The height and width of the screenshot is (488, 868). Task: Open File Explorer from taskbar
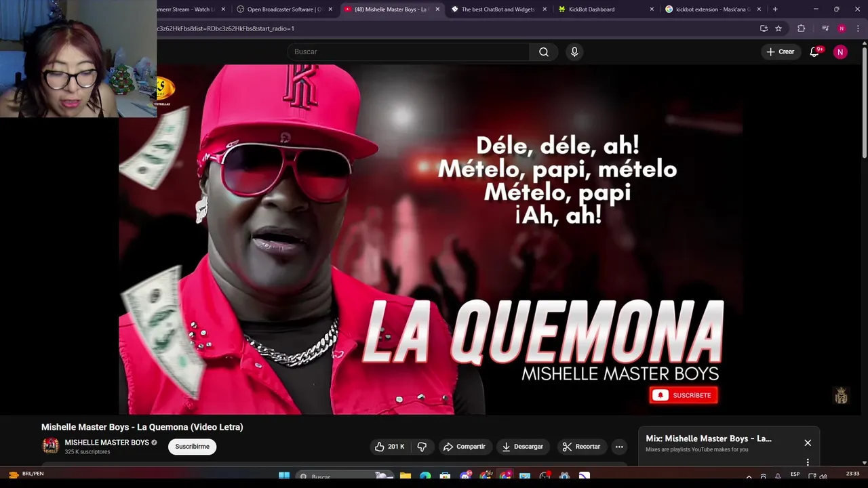405,476
